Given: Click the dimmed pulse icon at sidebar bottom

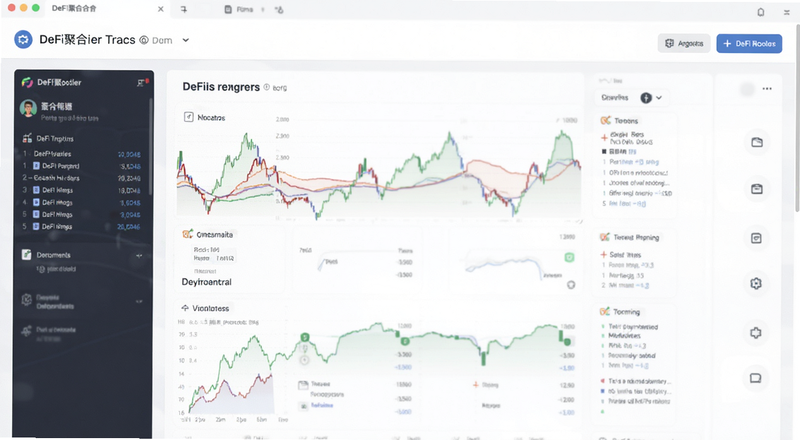Looking at the screenshot, I should click(27, 331).
